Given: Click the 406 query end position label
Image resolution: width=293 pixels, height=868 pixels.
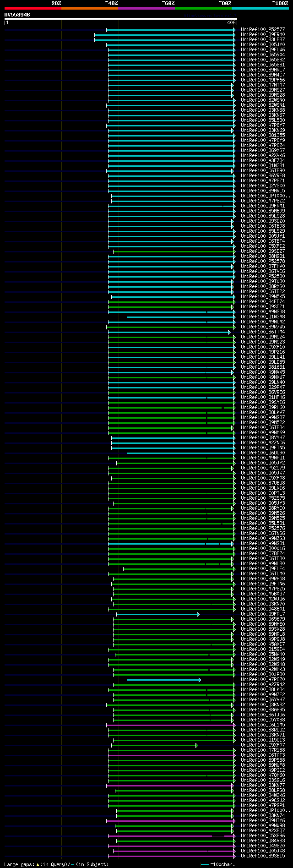Looking at the screenshot, I should pyautogui.click(x=231, y=22).
